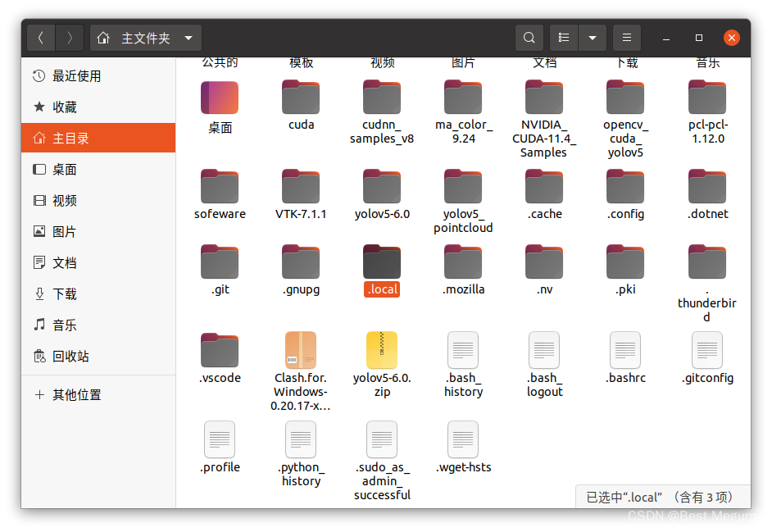The width and height of the screenshot is (772, 532).
Task: Open the yolov5_pointcloud folder
Action: click(x=463, y=189)
